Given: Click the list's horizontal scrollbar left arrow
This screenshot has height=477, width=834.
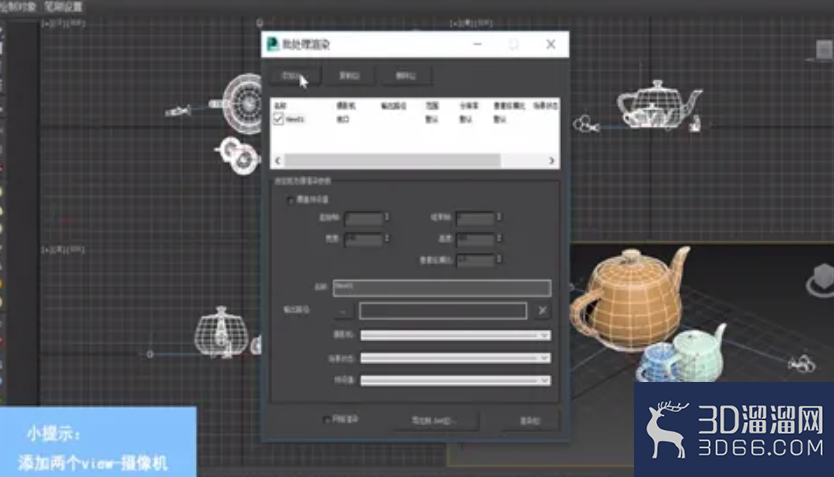Looking at the screenshot, I should pos(278,161).
